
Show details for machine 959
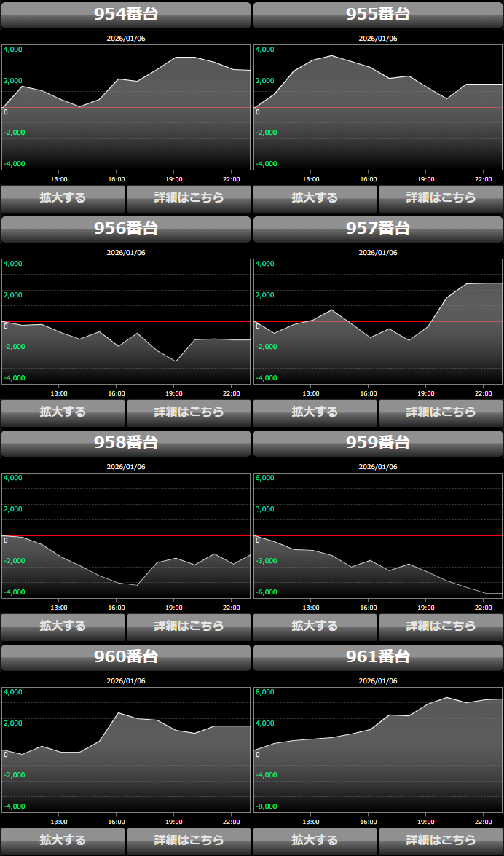tap(441, 627)
